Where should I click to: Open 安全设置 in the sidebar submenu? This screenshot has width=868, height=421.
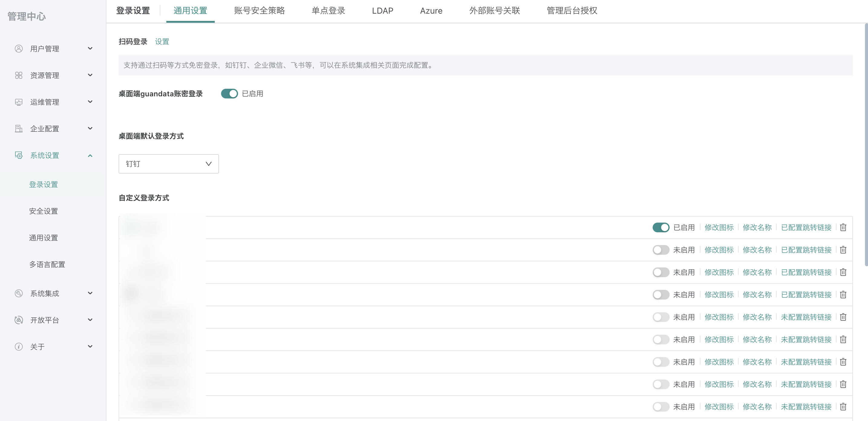tap(44, 211)
